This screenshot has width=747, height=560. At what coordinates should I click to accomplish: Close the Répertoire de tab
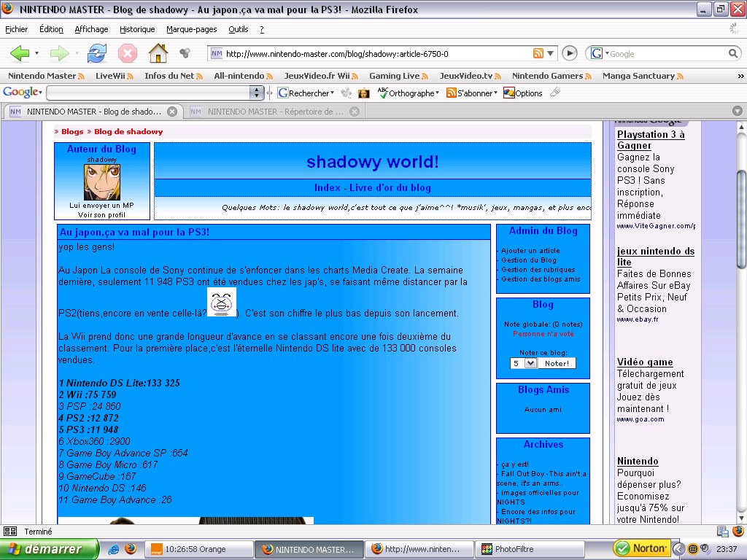[355, 112]
